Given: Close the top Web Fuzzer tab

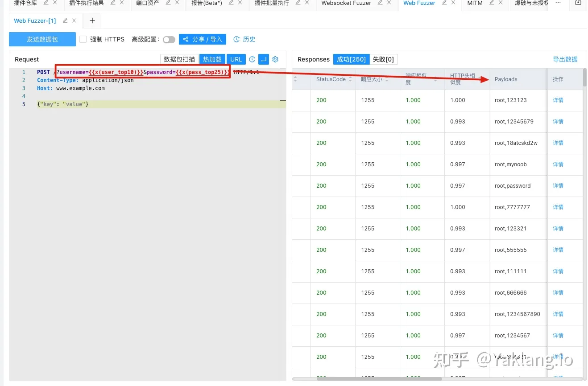Looking at the screenshot, I should pos(453,3).
